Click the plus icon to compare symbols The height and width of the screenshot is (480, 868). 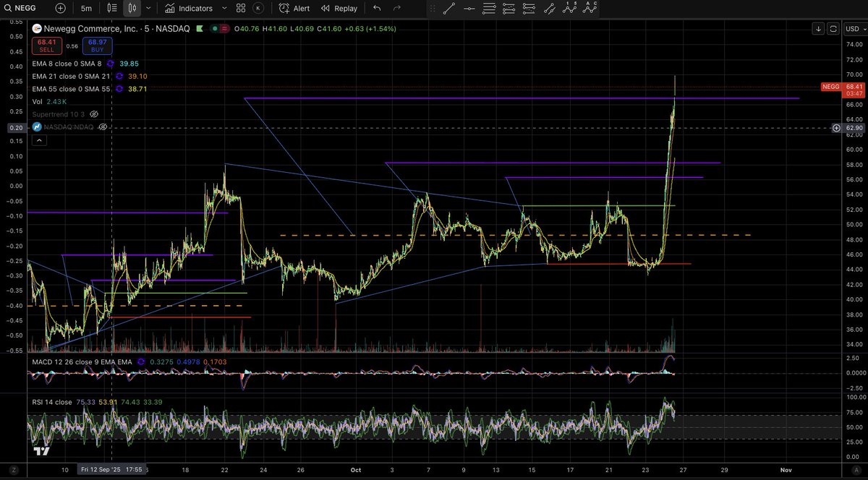[x=60, y=9]
